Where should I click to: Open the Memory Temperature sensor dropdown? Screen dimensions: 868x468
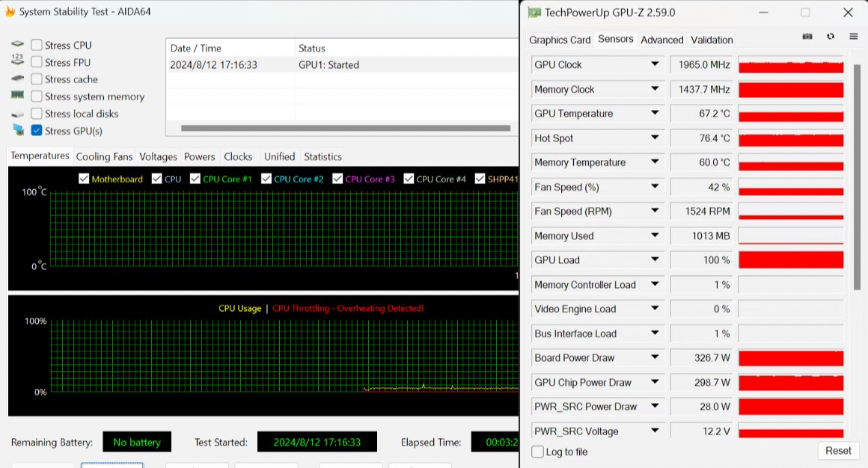coord(655,162)
